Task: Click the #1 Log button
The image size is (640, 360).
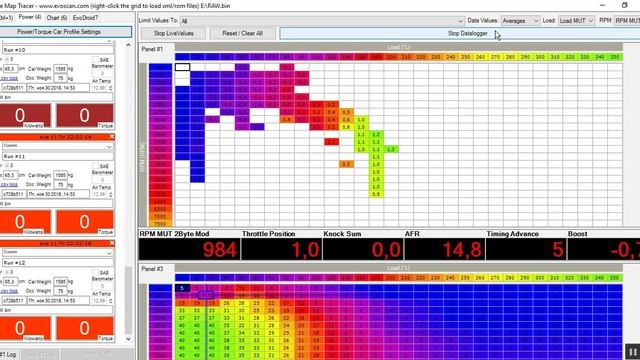Action: coord(8,354)
